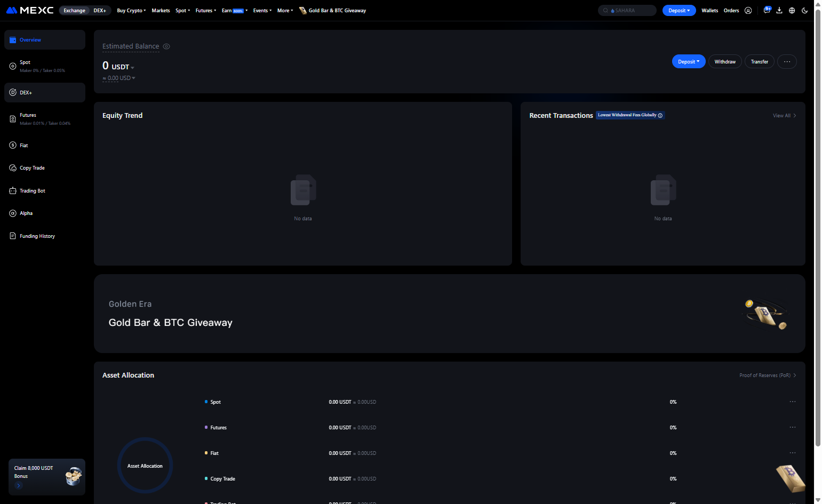Switch to Exchange mode

click(x=74, y=10)
